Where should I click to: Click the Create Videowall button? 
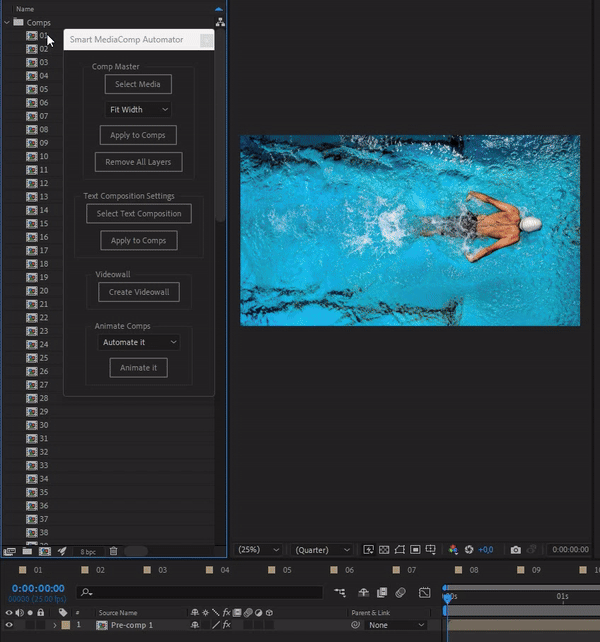tap(138, 292)
